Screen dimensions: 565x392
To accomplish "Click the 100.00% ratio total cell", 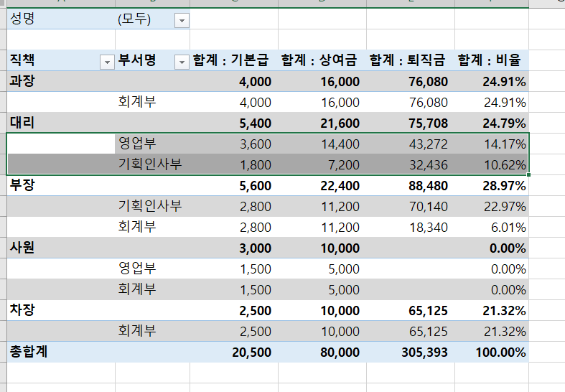I will coord(500,353).
